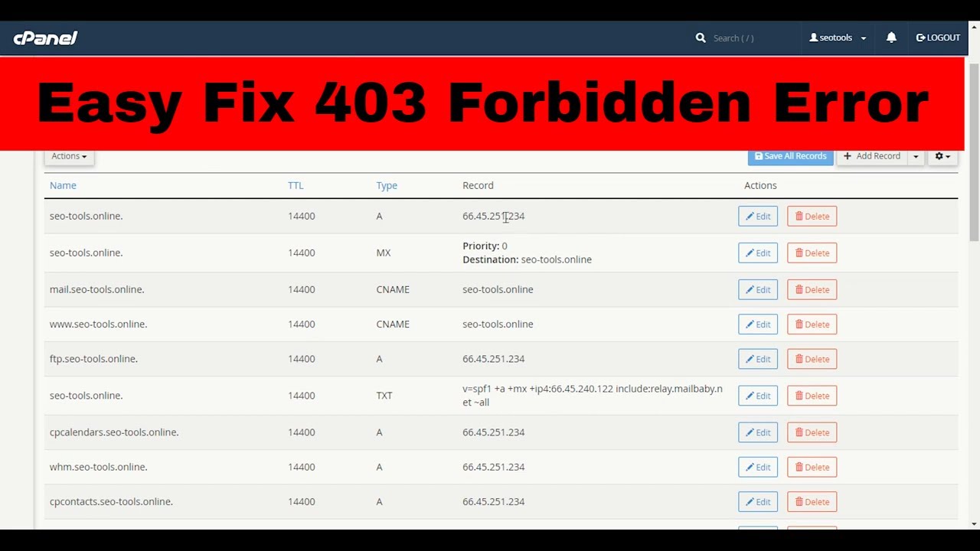Edit the mail.seo-tools.online CNAME record
Screen dimensions: 980x551
point(758,290)
